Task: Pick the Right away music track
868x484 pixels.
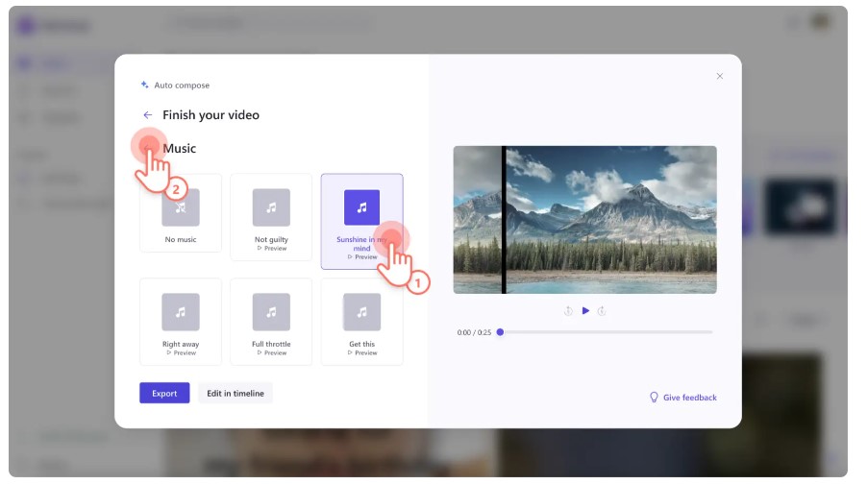Action: click(x=181, y=322)
